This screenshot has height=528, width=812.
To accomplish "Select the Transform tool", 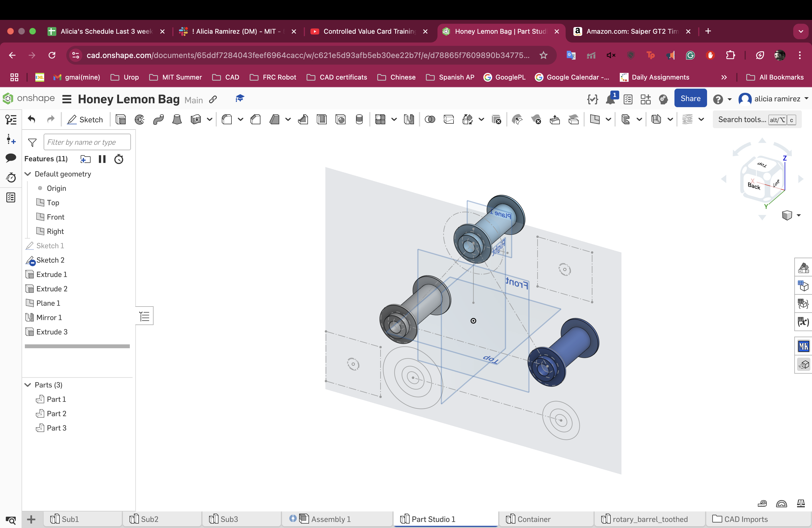I will [x=467, y=119].
